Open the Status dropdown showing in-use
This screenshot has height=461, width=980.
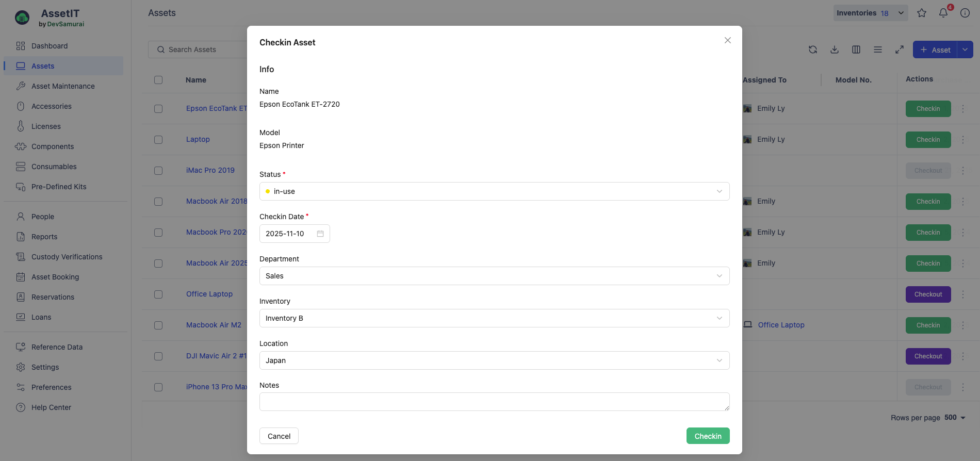494,191
